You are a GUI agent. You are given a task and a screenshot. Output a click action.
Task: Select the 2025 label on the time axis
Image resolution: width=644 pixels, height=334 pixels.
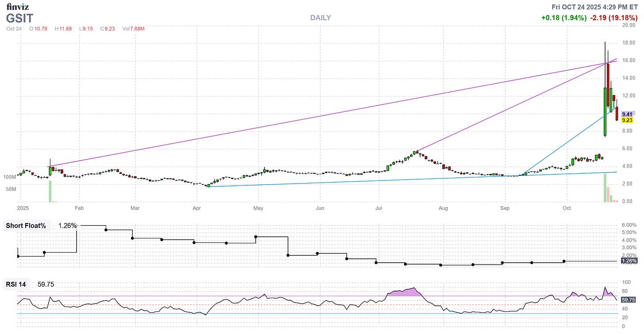click(23, 208)
